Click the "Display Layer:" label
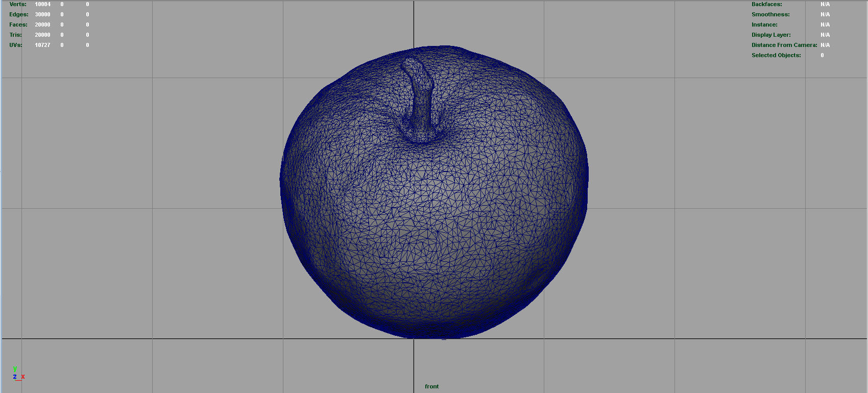The image size is (868, 393). [771, 35]
